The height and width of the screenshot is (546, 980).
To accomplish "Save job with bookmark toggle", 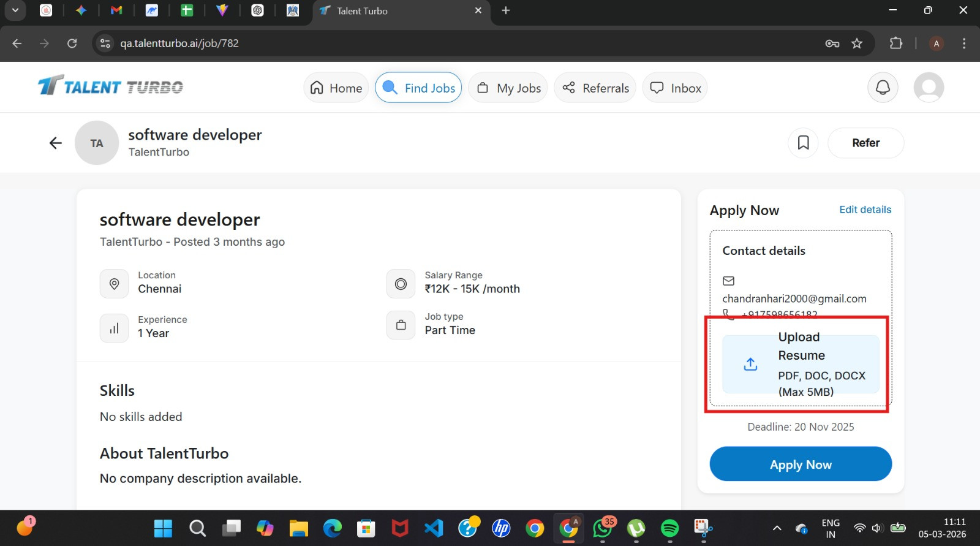I will (803, 143).
